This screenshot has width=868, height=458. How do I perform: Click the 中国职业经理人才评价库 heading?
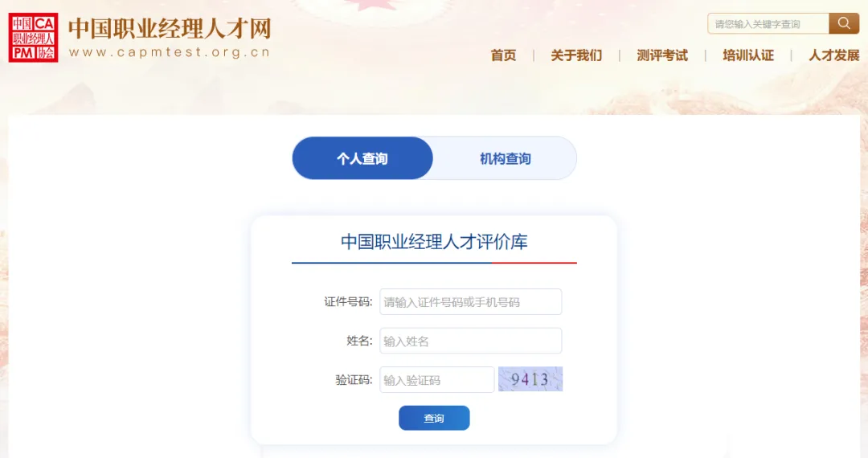[434, 242]
